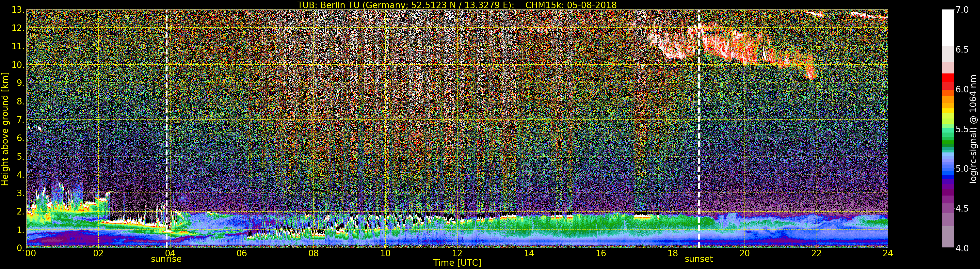This screenshot has height=269, width=980.
Task: Click the yellow band of the colorbar
Action: [948, 111]
